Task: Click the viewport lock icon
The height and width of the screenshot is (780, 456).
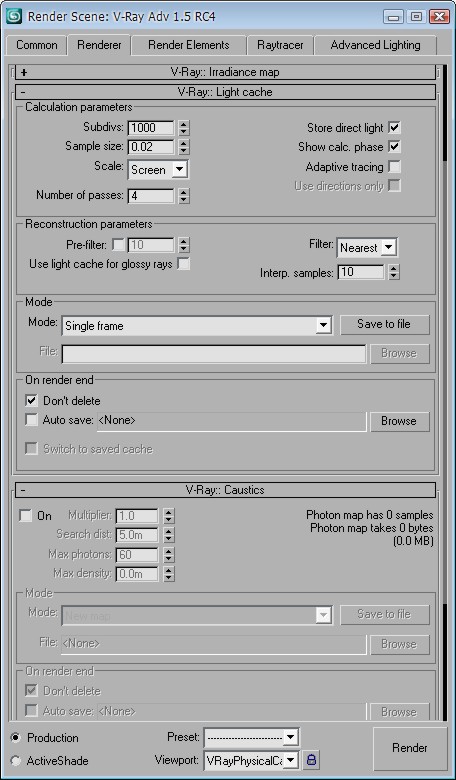Action: (x=312, y=760)
